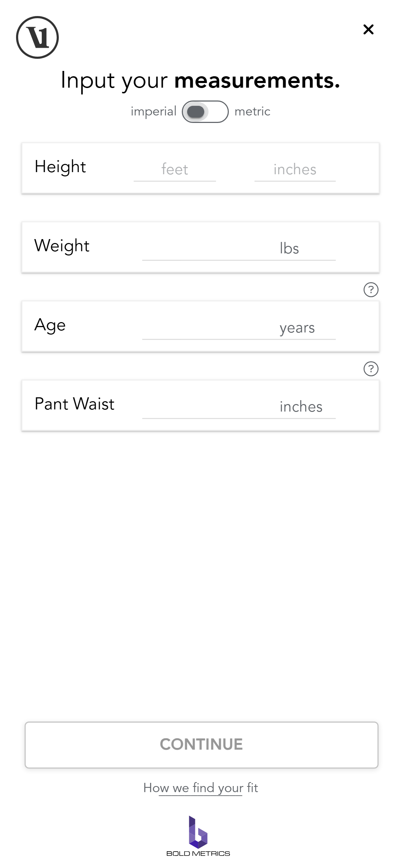Select the Pant Waist label

[x=74, y=404]
